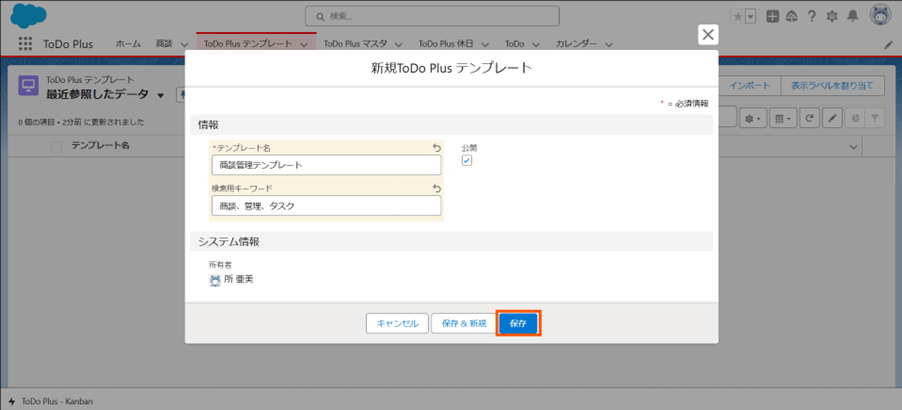The image size is (902, 410).
Task: Click the 保存 button
Action: pos(518,324)
